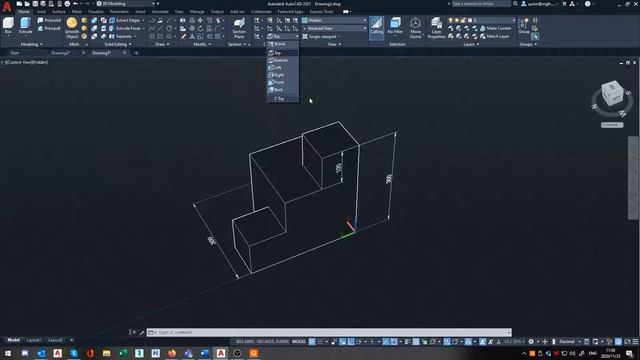Switch to the Drawing2 file tab

coord(61,53)
